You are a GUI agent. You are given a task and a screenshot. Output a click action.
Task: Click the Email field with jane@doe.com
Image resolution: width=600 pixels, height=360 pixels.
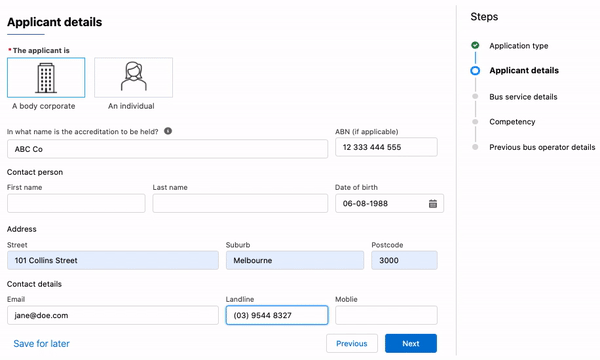113,315
